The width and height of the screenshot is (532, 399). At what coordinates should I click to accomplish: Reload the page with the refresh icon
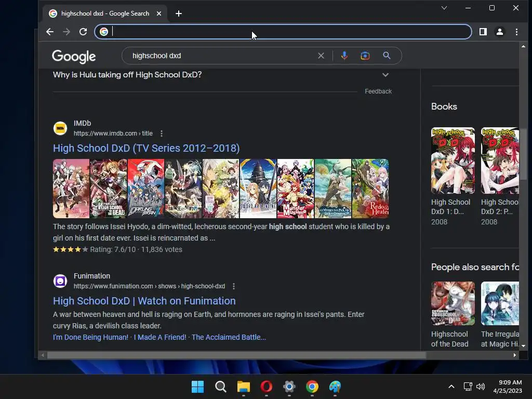(83, 32)
